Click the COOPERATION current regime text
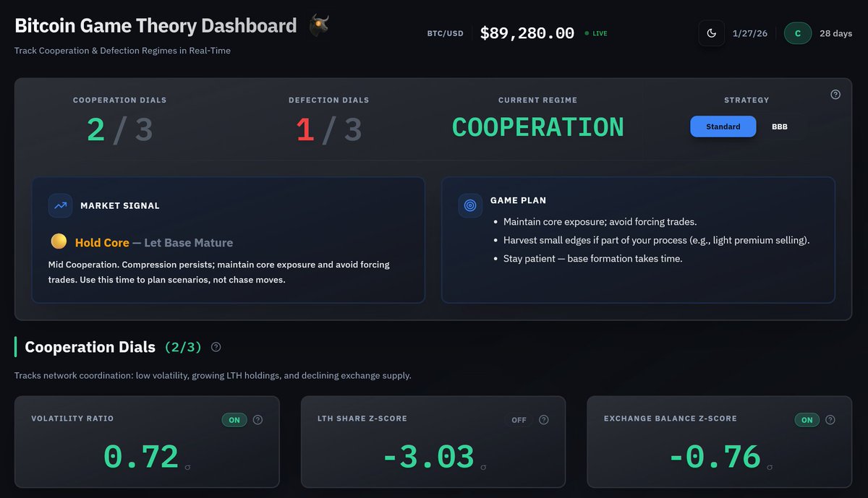This screenshot has height=498, width=868. pyautogui.click(x=537, y=128)
